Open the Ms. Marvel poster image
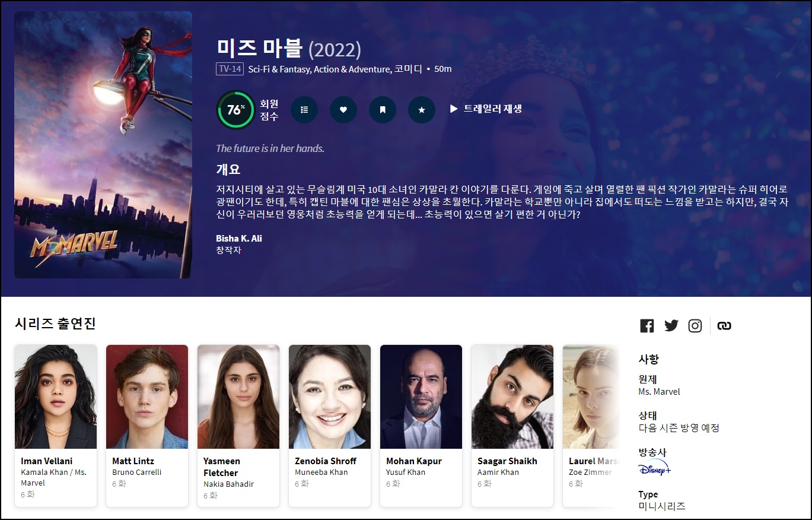The width and height of the screenshot is (812, 520). pos(103,145)
